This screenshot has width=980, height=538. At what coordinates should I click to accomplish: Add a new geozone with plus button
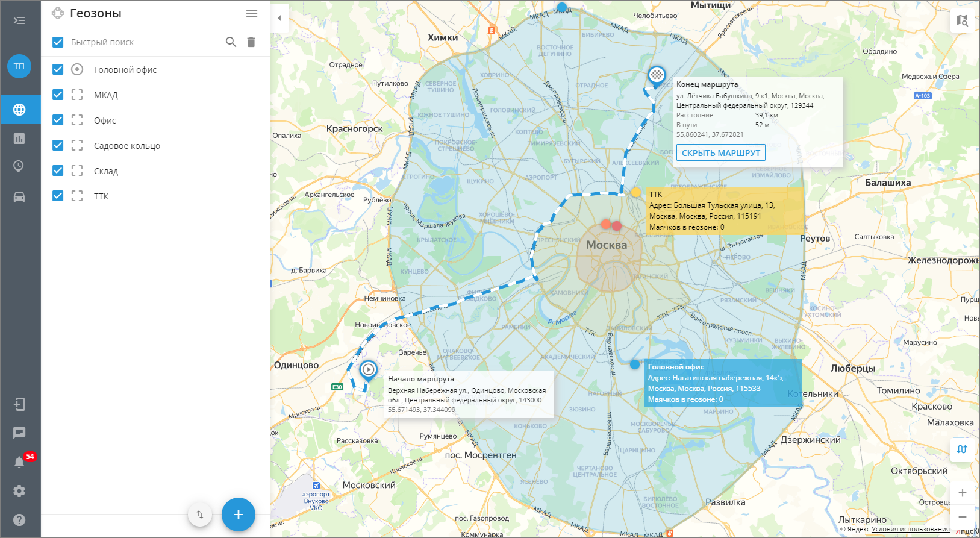click(239, 515)
